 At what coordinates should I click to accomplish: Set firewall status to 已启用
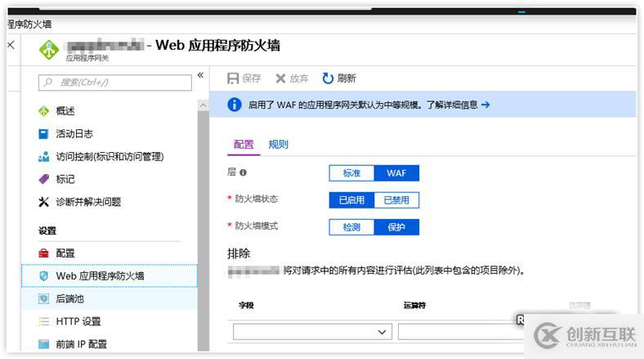tap(351, 200)
